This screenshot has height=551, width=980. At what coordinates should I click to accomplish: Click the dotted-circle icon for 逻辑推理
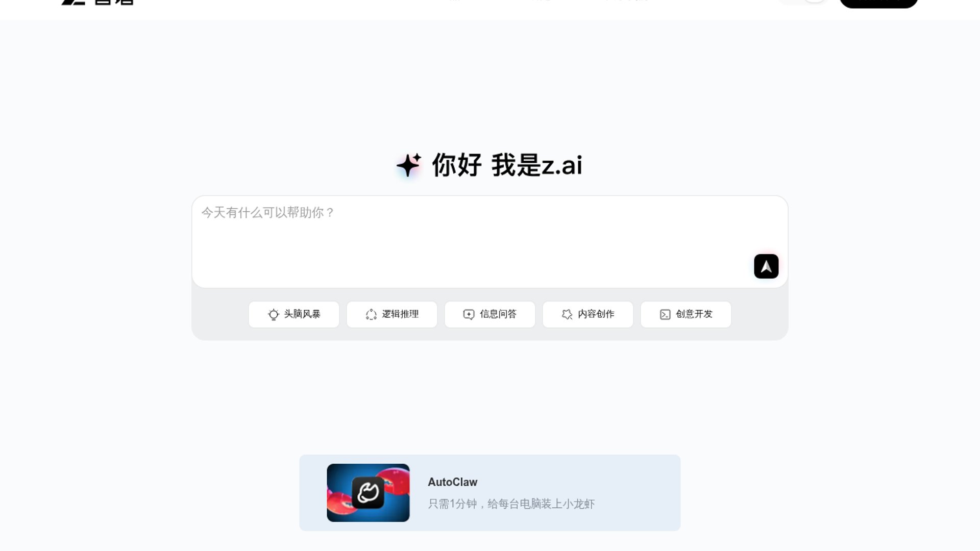click(x=371, y=314)
